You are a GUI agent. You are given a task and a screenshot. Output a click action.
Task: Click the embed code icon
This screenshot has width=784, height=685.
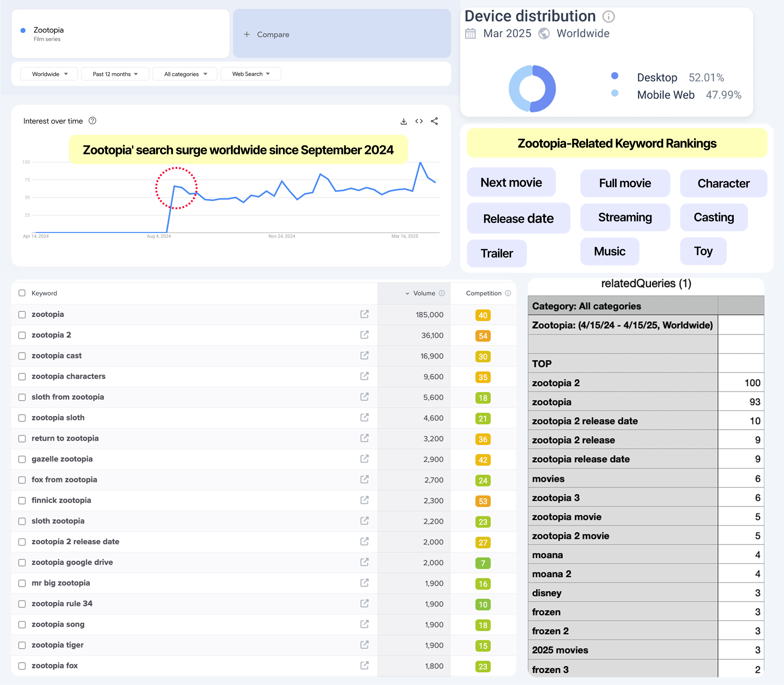point(419,121)
